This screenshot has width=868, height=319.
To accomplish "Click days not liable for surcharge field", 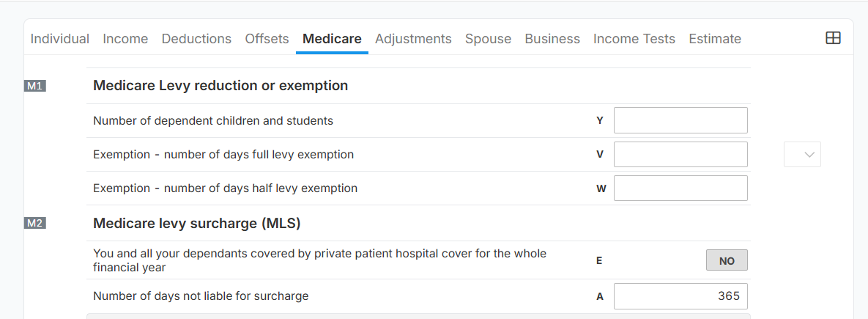I will click(680, 296).
